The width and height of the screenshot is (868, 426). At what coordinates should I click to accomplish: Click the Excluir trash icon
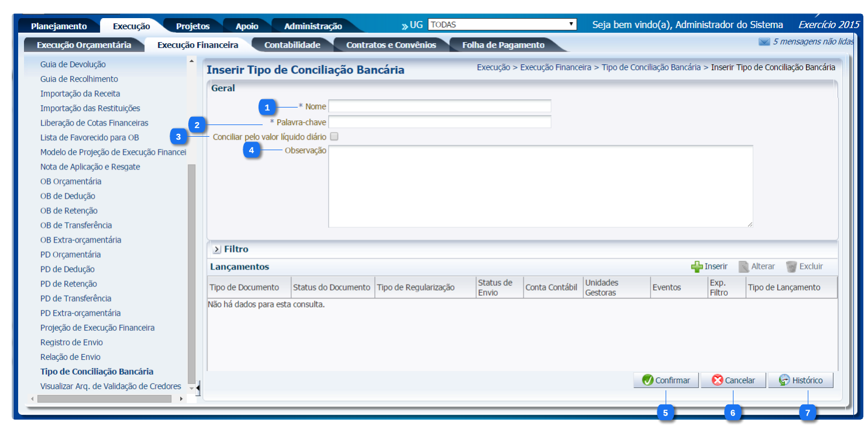tap(791, 266)
